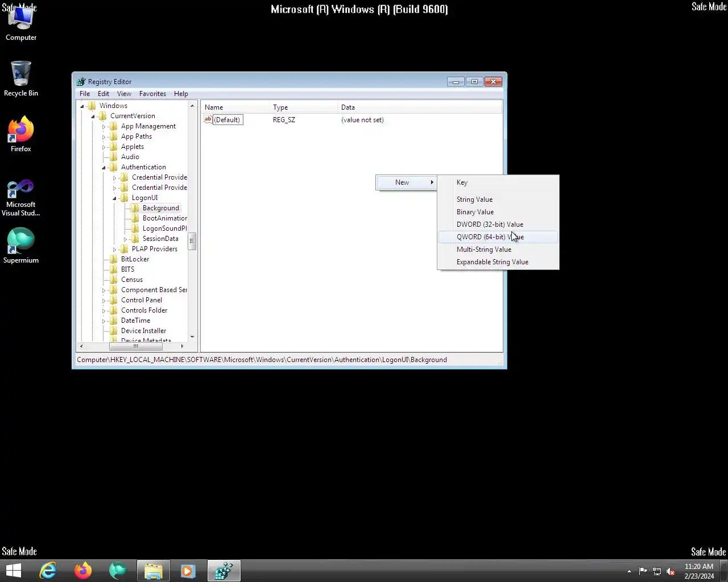Choose Binary Value from the submenu
Screen dimensions: 728x582
(498, 212)
